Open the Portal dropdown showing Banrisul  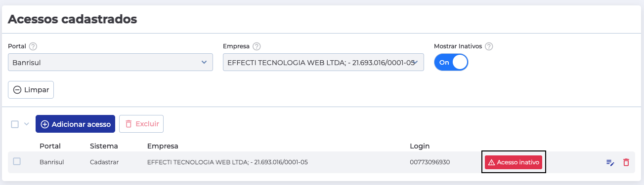pyautogui.click(x=110, y=62)
